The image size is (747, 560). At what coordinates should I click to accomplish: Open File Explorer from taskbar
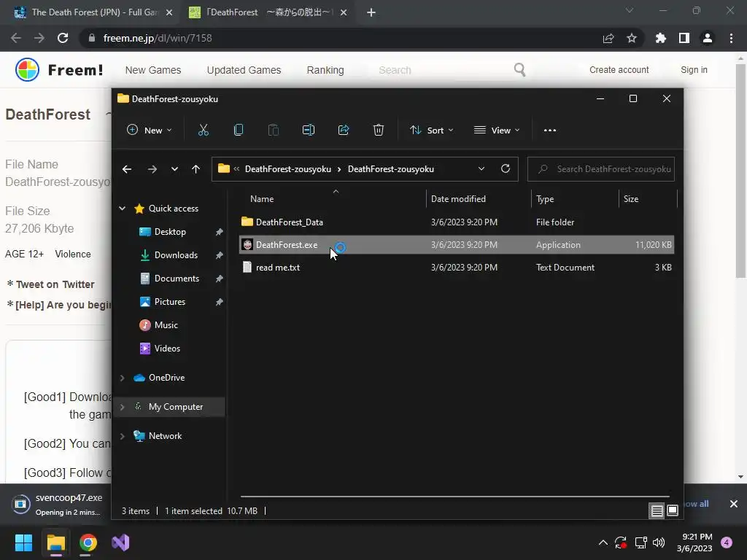click(55, 542)
